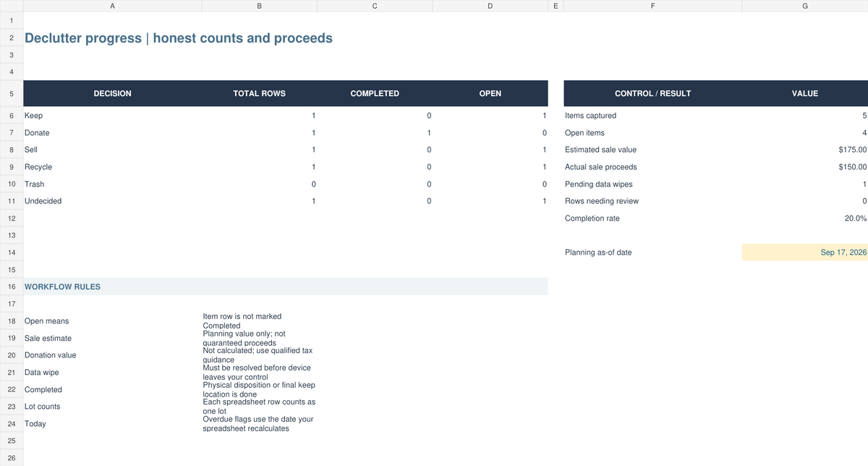Click the Sell row Total Rows count
The image size is (868, 466).
coord(259,150)
